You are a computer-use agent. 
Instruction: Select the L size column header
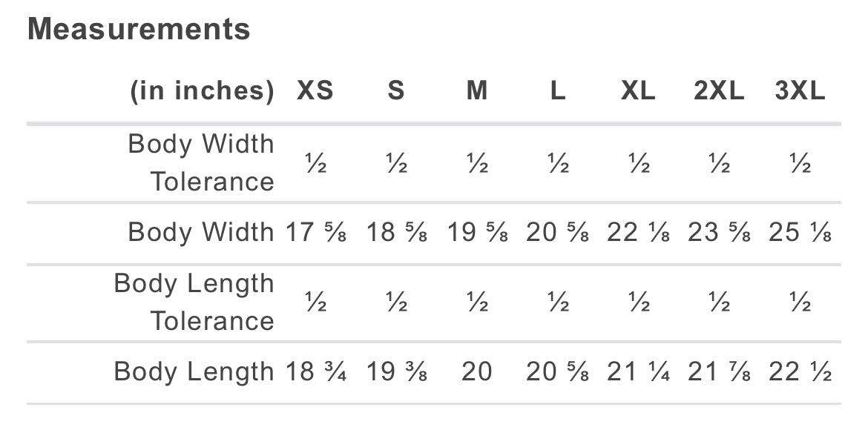click(558, 91)
